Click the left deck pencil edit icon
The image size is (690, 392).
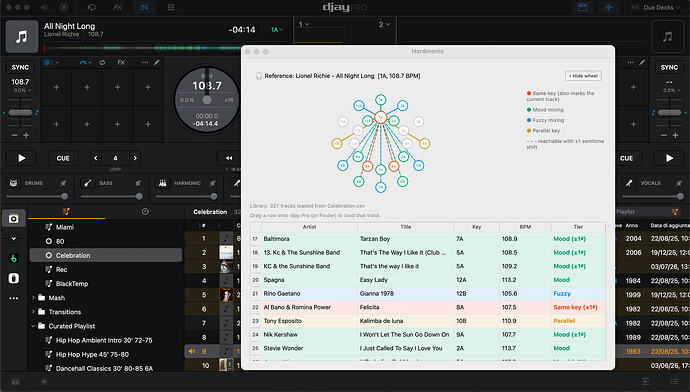[157, 62]
